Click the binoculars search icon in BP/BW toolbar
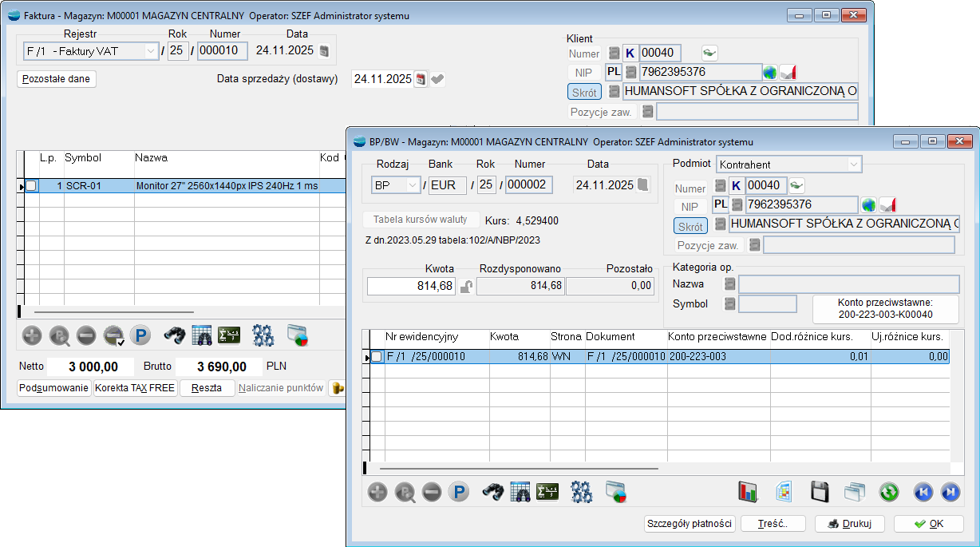The height and width of the screenshot is (547, 980). [x=494, y=492]
